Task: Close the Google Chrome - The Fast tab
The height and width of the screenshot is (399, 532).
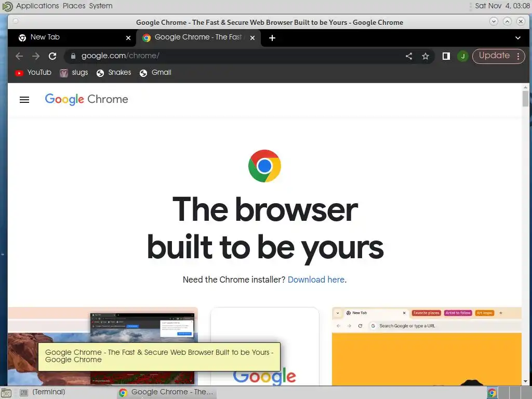Action: click(x=252, y=38)
